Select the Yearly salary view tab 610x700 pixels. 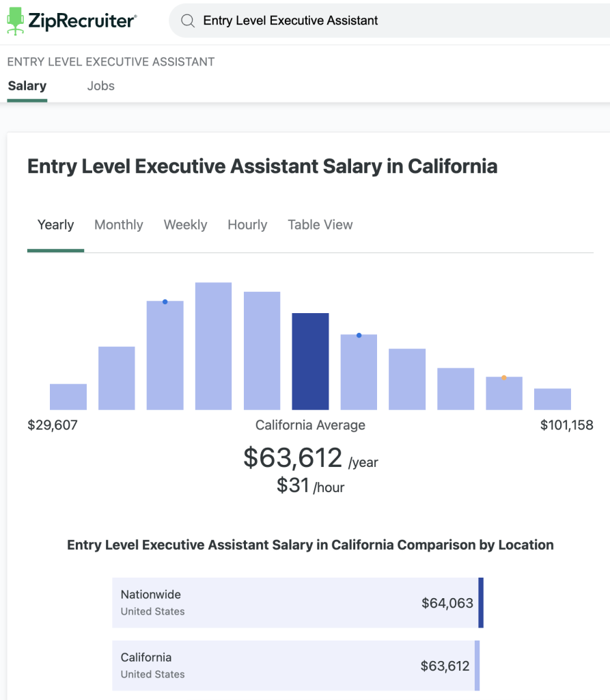tap(55, 225)
